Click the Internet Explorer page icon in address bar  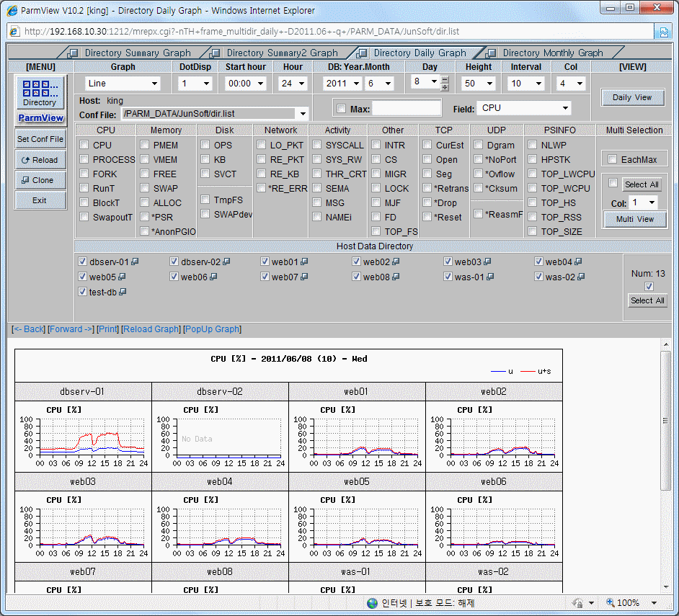pyautogui.click(x=14, y=32)
